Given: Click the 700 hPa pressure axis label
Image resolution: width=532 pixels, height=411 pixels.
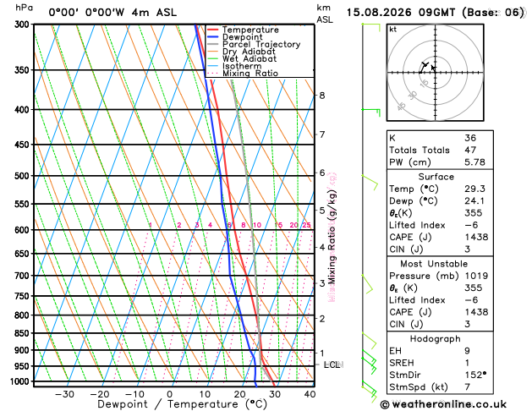Looking at the screenshot, I should tap(24, 276).
